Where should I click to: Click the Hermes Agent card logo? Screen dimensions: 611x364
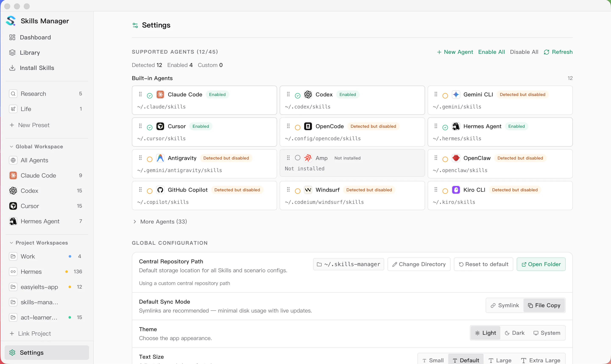point(456,126)
